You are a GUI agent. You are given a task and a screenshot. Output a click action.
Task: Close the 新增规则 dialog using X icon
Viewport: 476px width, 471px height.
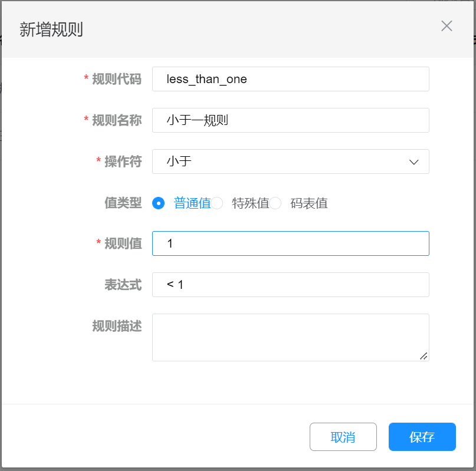pos(447,26)
